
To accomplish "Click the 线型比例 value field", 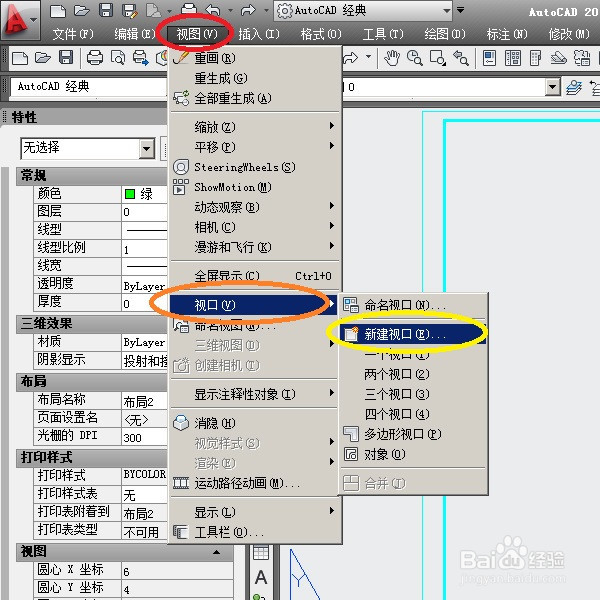I will tap(144, 249).
